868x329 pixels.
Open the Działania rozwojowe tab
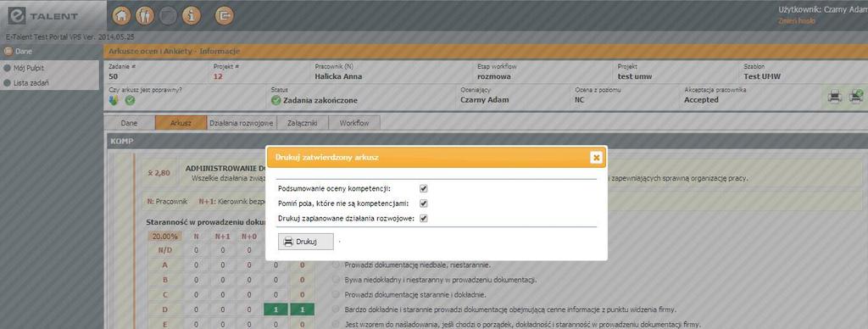[242, 123]
